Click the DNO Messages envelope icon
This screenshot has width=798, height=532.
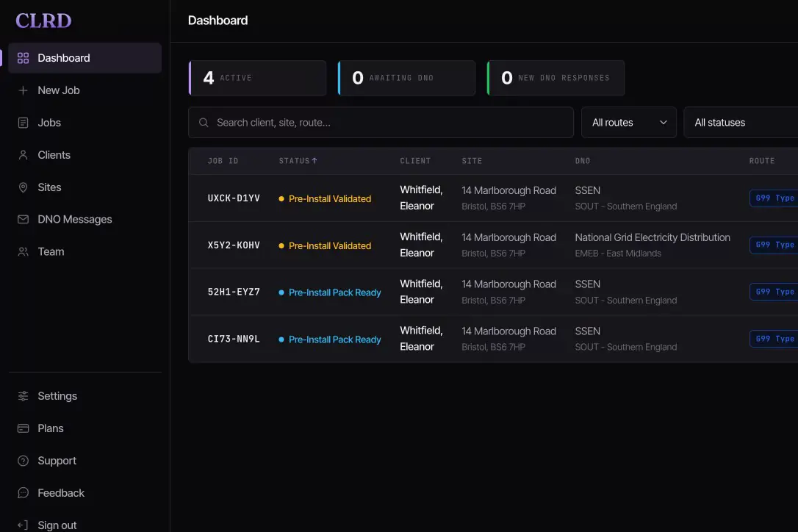click(x=23, y=220)
